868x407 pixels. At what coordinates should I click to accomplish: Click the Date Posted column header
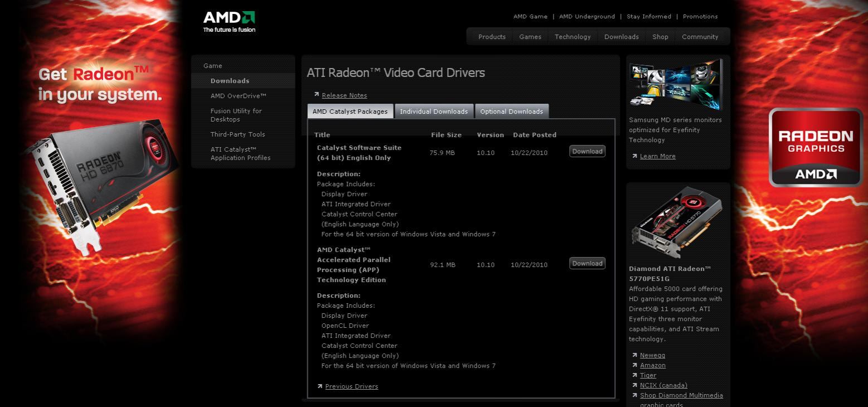535,135
